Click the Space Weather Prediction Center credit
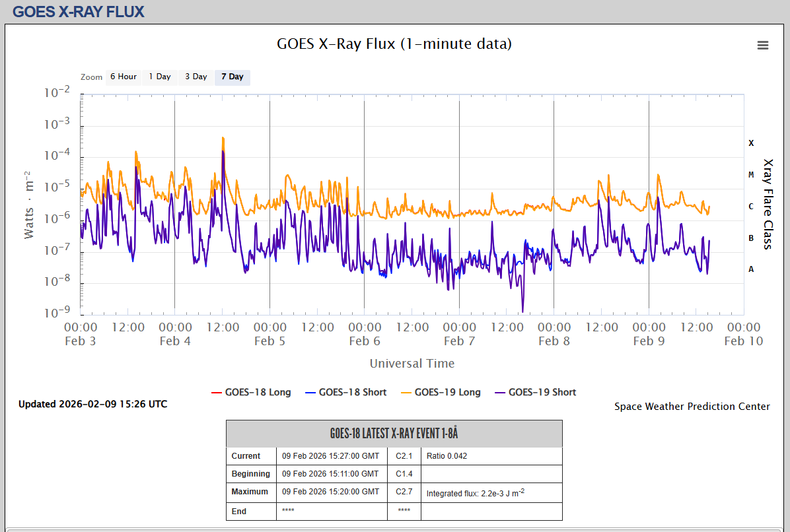The width and height of the screenshot is (790, 532). point(692,407)
